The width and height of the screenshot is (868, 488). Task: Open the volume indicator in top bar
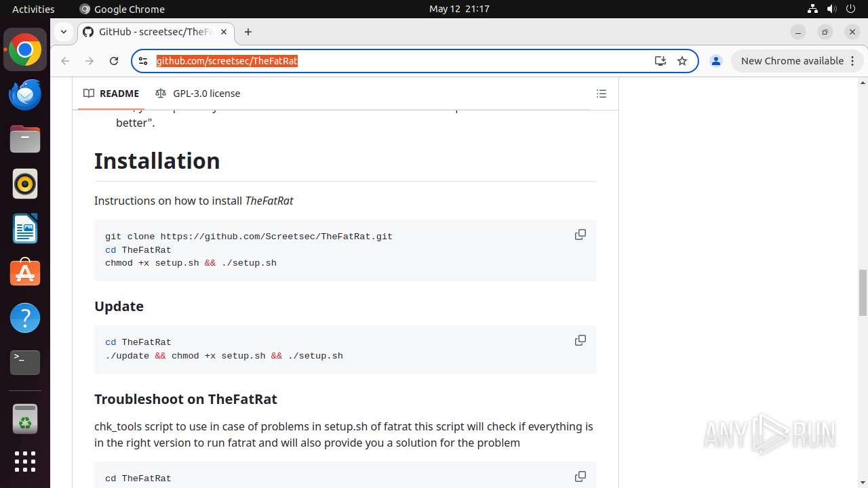click(831, 9)
